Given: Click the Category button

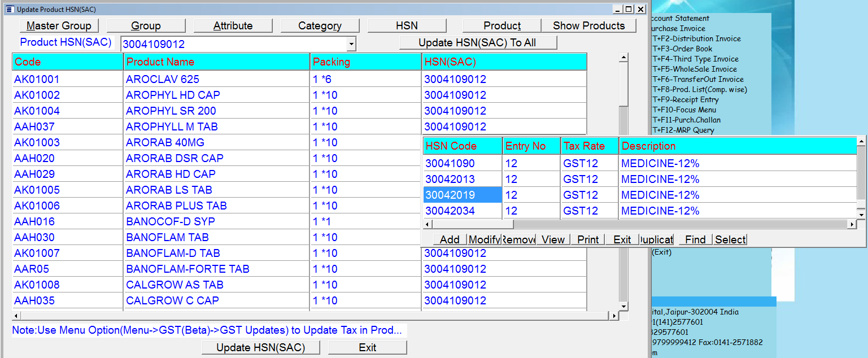Looking at the screenshot, I should coord(320,25).
